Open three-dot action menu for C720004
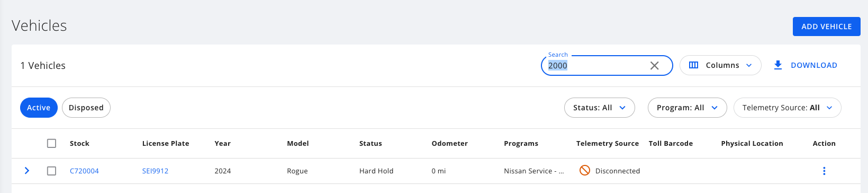Viewport: 868px width, 193px height. (824, 171)
